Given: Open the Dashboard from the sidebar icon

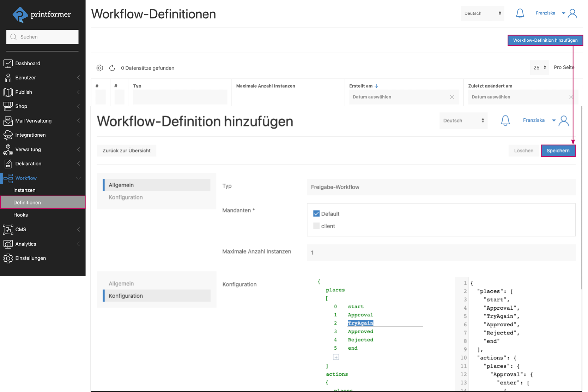Looking at the screenshot, I should click(x=8, y=63).
